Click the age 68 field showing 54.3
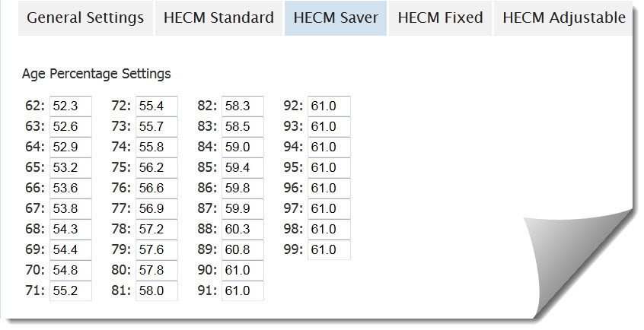 [71, 230]
